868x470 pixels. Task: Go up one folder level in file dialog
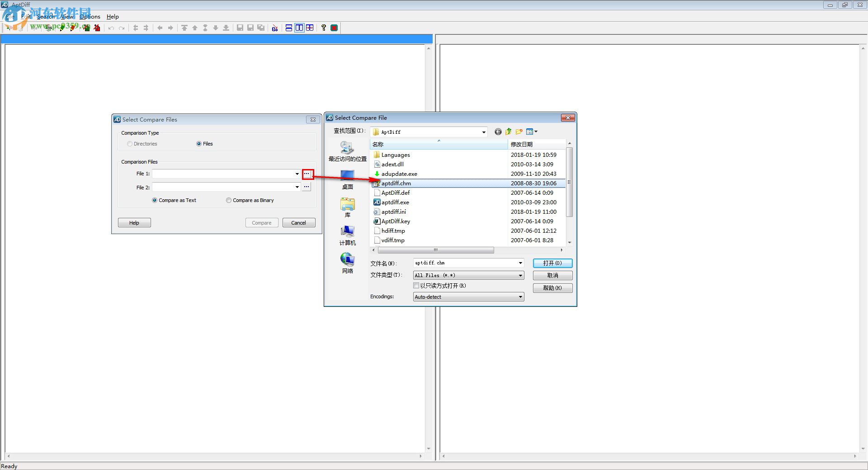coord(508,132)
